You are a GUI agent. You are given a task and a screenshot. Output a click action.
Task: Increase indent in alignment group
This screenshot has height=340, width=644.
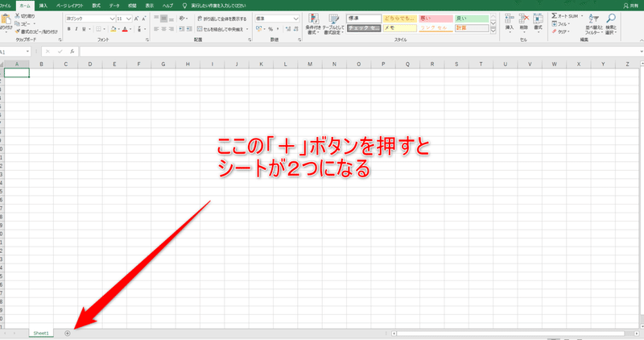click(189, 29)
